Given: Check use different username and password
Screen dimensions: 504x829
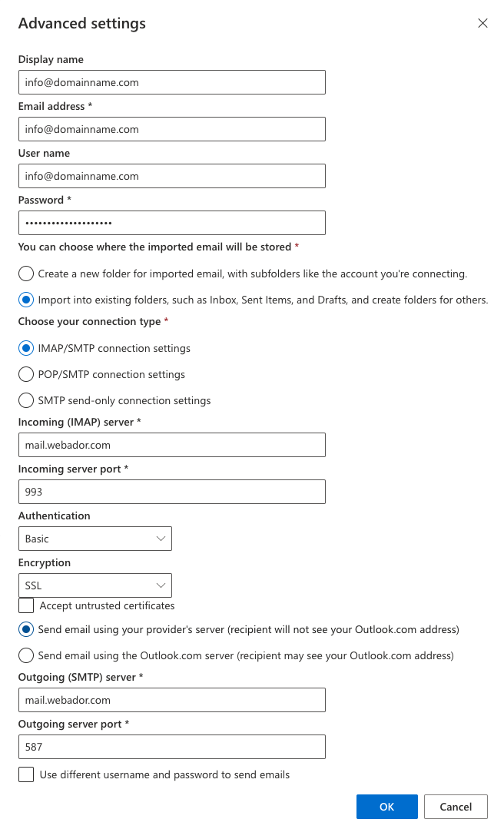Looking at the screenshot, I should 26,774.
